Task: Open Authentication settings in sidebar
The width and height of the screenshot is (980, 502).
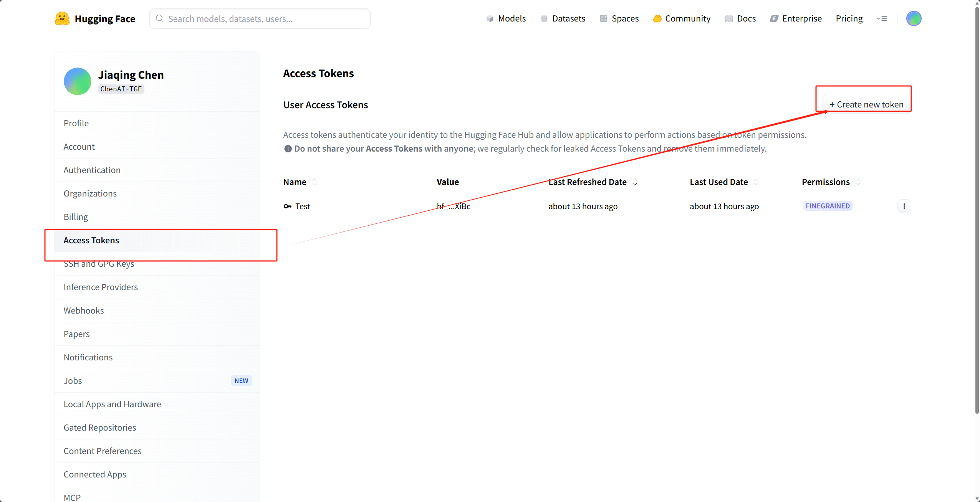Action: (92, 170)
